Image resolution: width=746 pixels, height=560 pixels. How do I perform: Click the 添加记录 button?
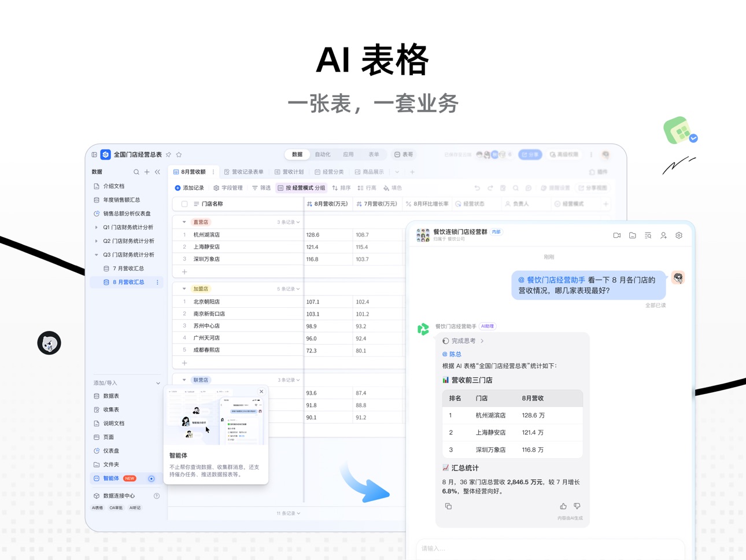pos(189,188)
